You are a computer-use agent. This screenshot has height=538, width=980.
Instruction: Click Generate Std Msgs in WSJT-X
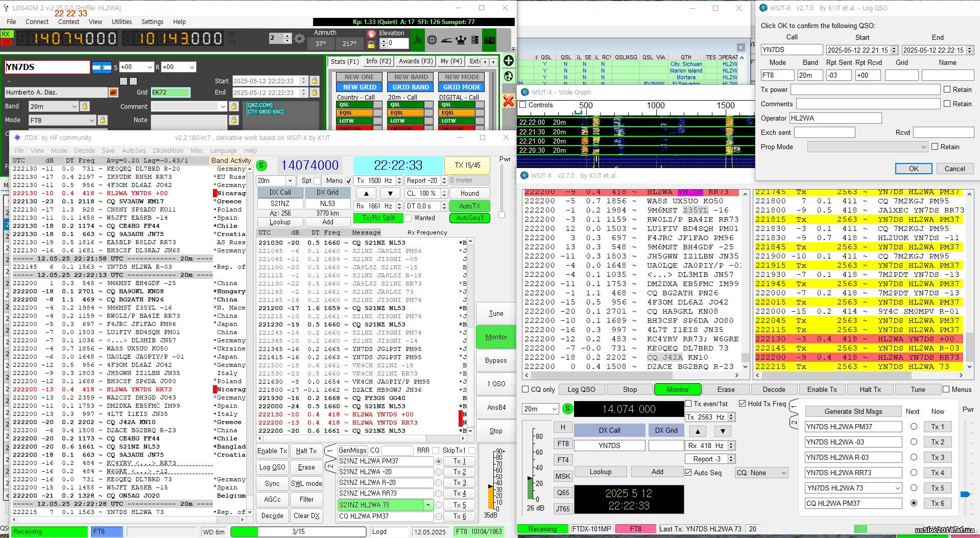coord(853,411)
